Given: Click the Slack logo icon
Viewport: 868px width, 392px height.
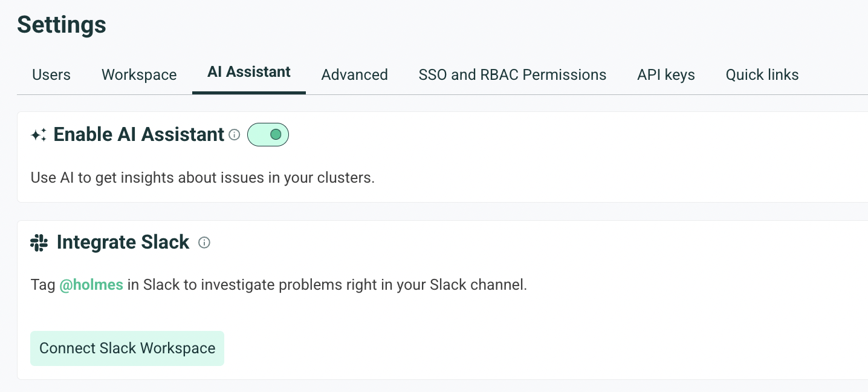Looking at the screenshot, I should (39, 243).
